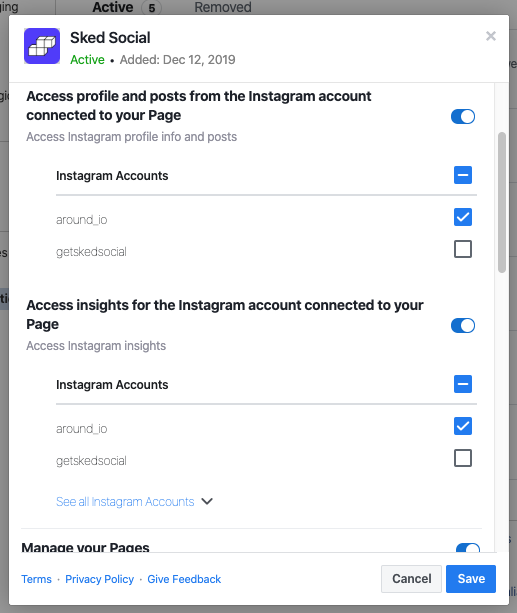Check getskedsocial under Instagram insights access
Image resolution: width=517 pixels, height=613 pixels.
point(463,458)
